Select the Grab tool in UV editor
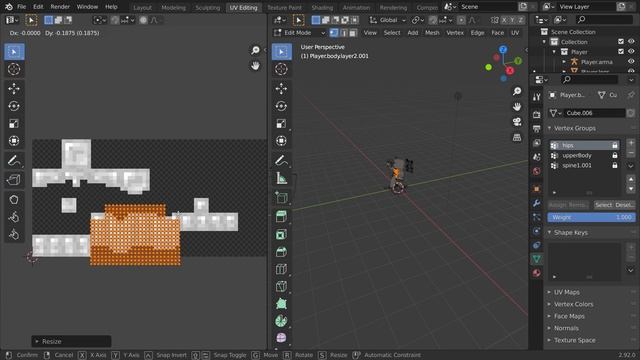 pos(14,200)
